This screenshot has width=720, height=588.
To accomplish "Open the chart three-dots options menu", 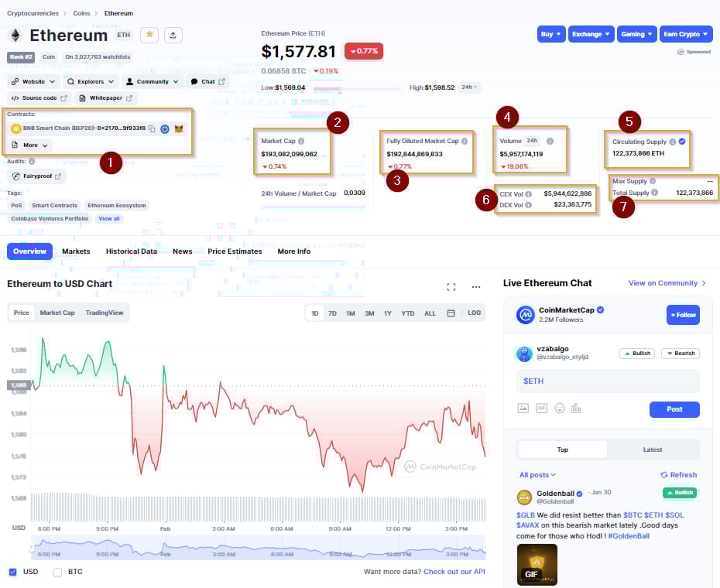I will tap(476, 287).
